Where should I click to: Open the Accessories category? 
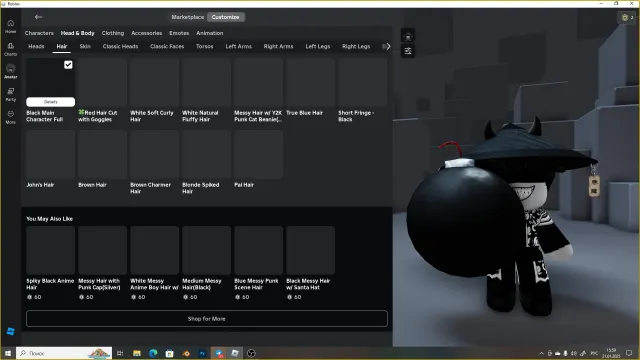tap(147, 33)
